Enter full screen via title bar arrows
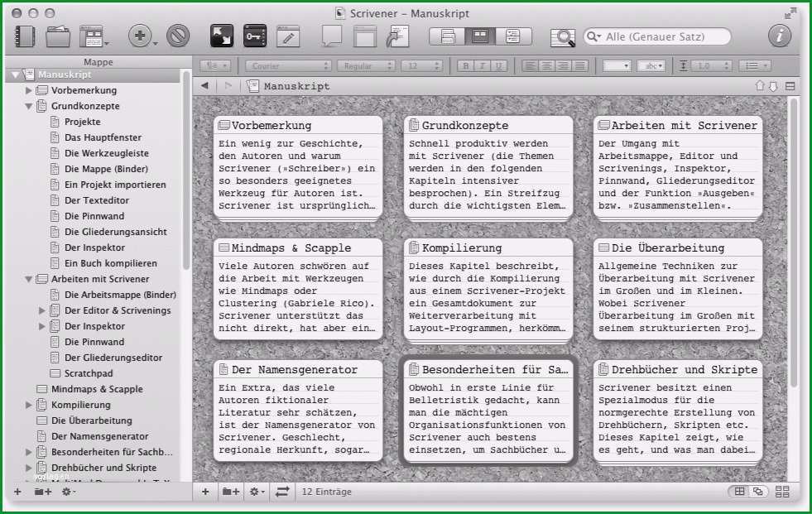812x514 pixels. 790,13
